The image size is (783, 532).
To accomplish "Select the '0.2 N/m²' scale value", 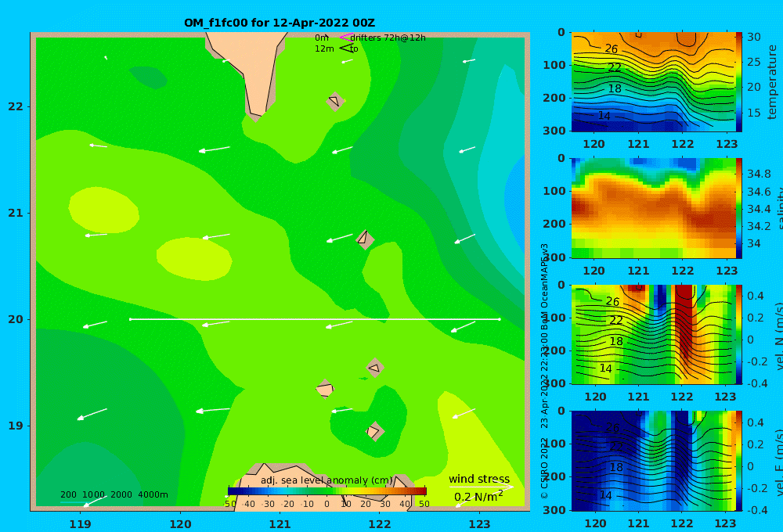I will click(478, 496).
